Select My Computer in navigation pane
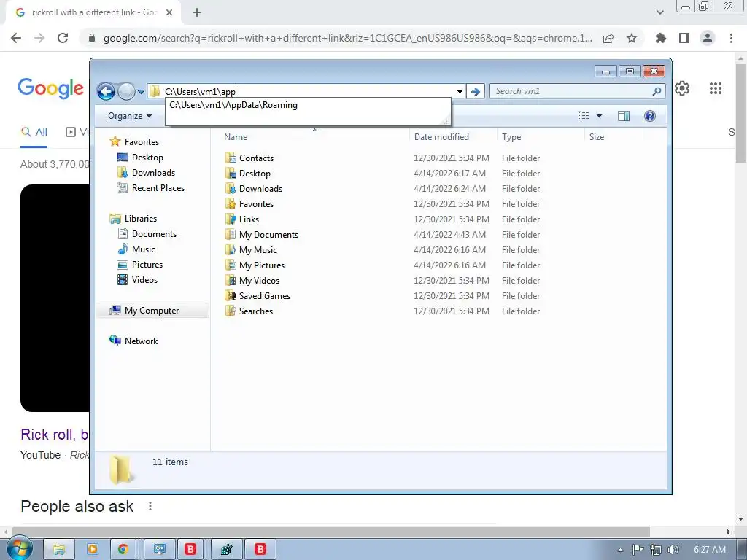Screen dimensions: 747x560 [152, 311]
